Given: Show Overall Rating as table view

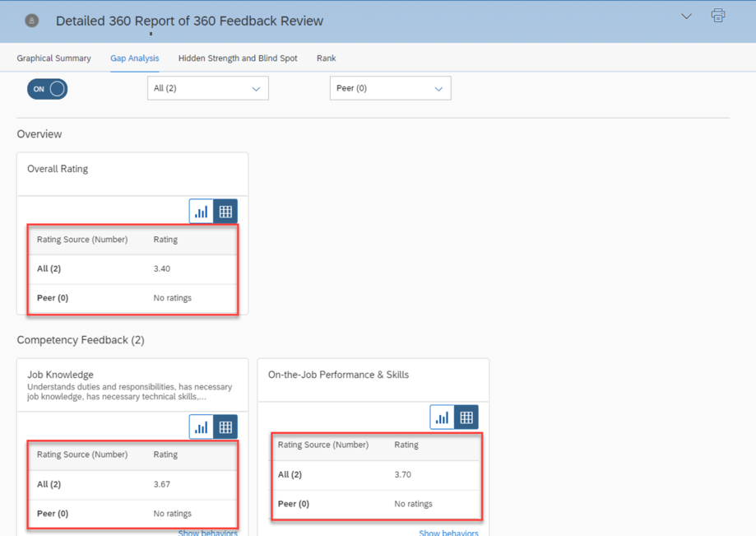Looking at the screenshot, I should coord(225,212).
